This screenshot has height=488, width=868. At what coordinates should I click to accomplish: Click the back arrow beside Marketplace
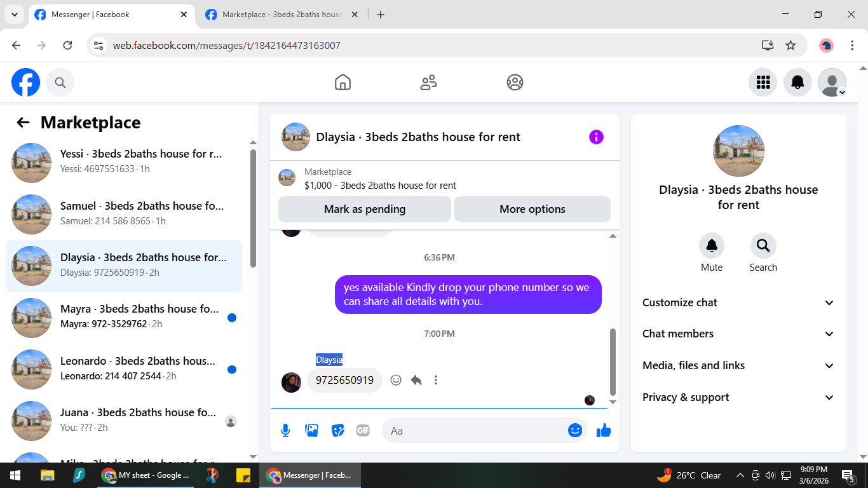click(x=24, y=123)
